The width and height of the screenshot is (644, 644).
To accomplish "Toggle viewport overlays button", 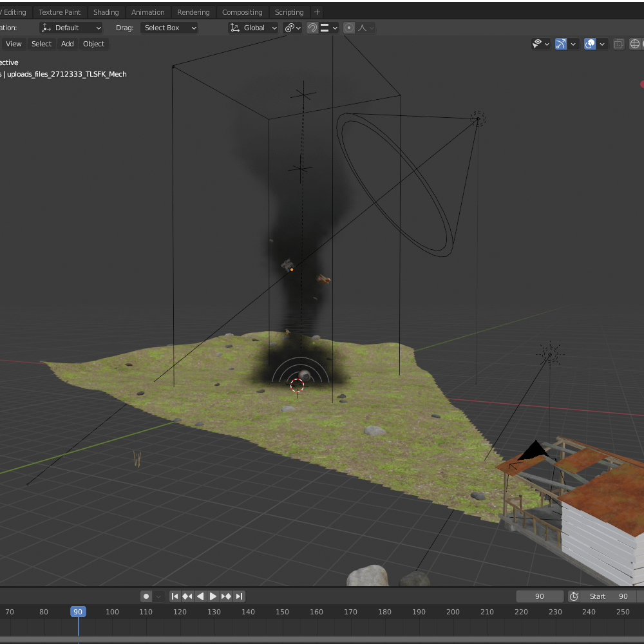I will point(590,44).
